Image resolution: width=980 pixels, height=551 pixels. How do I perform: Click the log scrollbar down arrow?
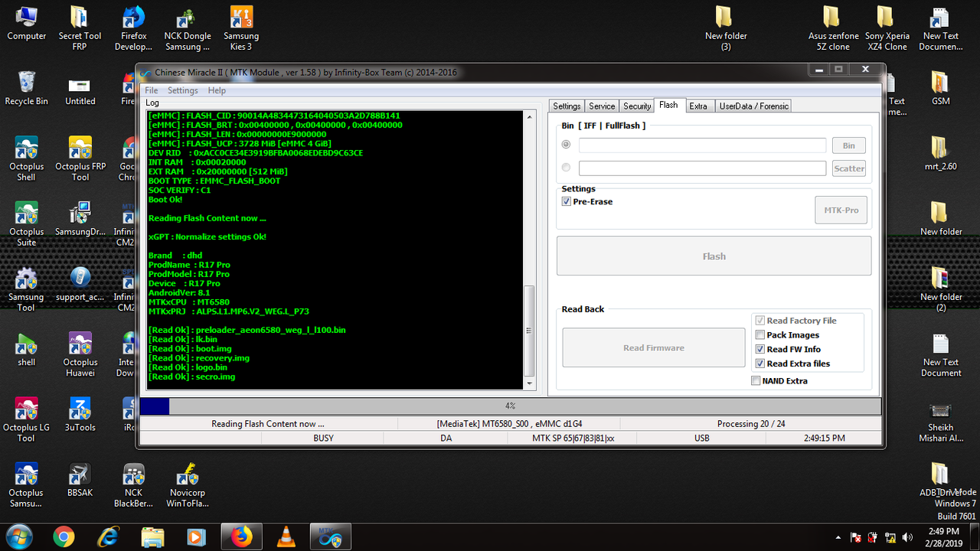coord(529,383)
